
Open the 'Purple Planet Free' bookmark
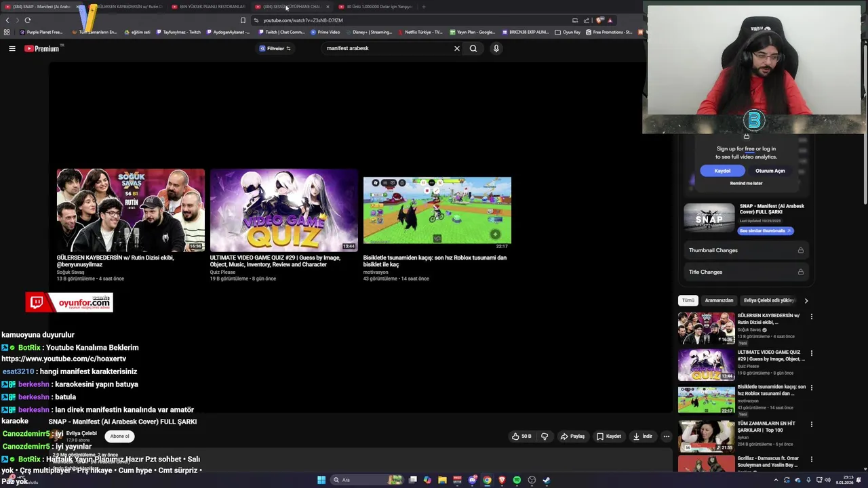click(41, 32)
